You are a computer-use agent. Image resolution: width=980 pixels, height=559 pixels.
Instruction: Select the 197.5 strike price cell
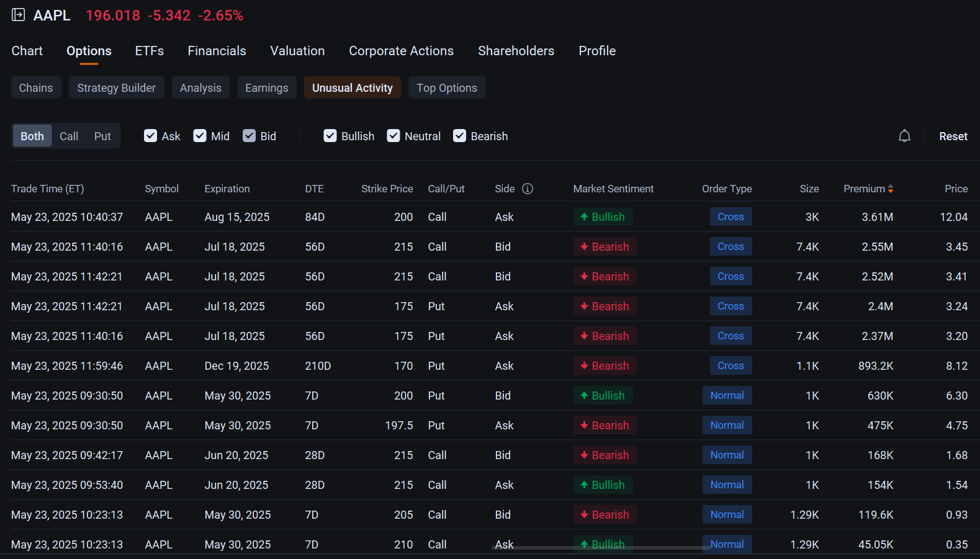pos(399,425)
